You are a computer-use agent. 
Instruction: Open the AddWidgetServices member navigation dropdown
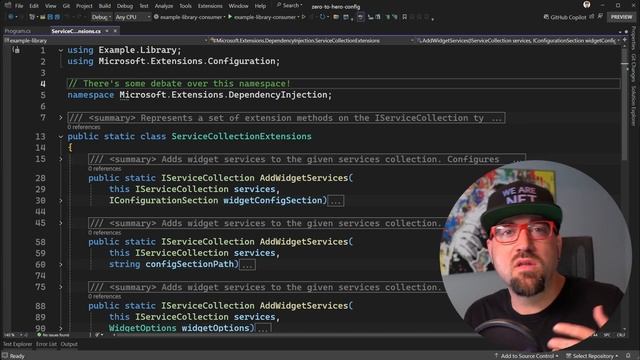point(518,40)
